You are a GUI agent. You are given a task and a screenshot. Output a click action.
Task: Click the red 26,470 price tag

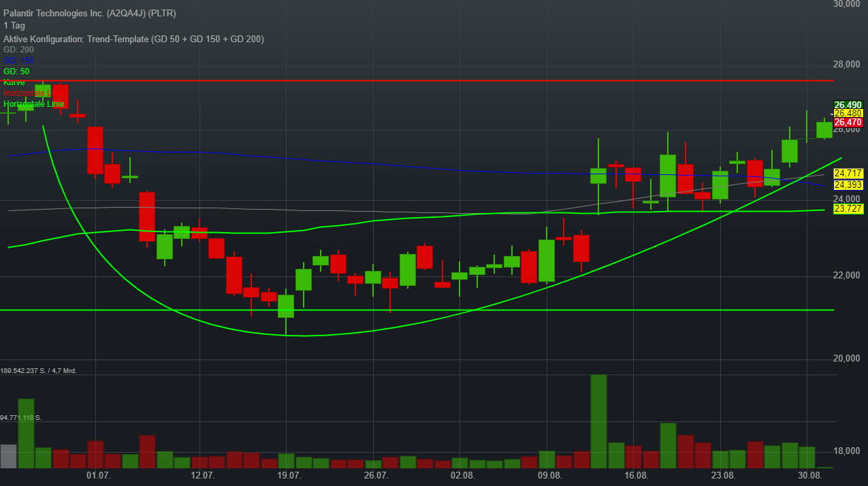pos(848,123)
